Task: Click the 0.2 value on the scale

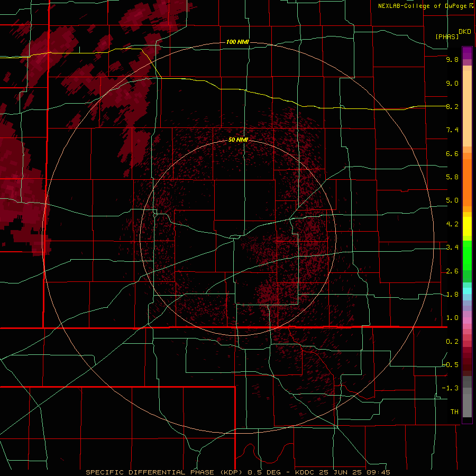Action: pos(452,342)
